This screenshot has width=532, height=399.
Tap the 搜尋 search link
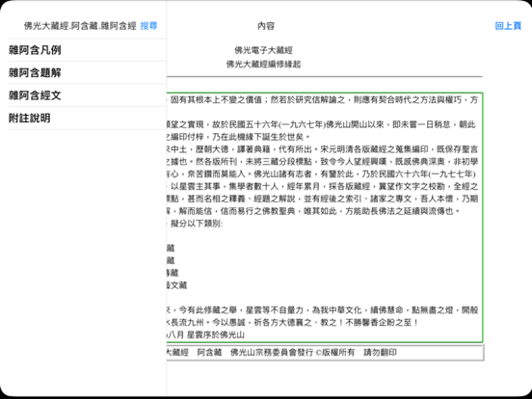coord(148,26)
